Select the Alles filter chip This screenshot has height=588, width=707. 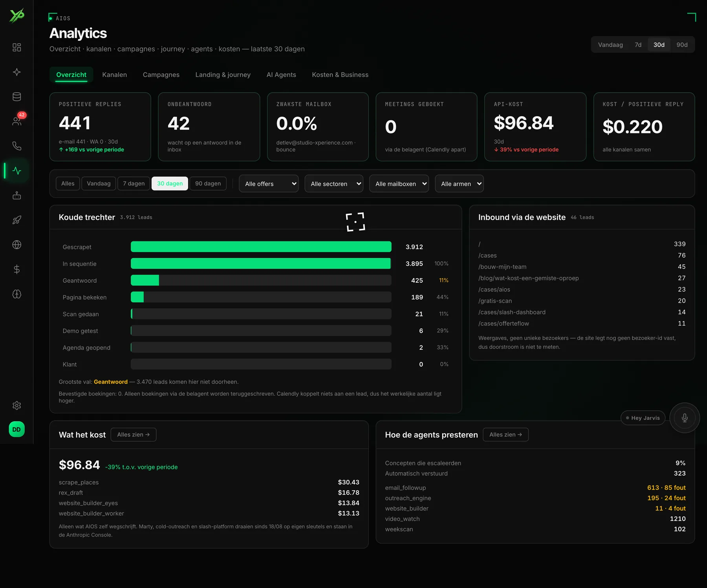pyautogui.click(x=68, y=183)
